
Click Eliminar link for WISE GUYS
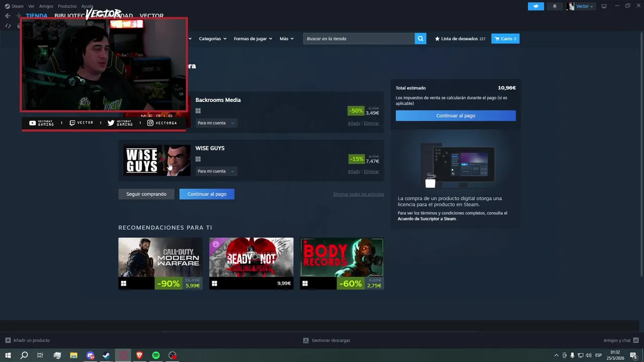tap(371, 171)
